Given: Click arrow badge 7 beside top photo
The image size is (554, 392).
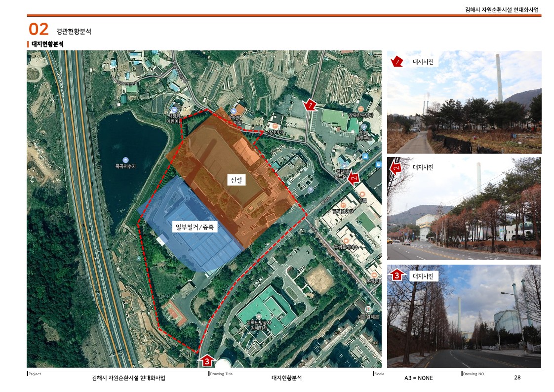Looking at the screenshot, I should [397, 62].
